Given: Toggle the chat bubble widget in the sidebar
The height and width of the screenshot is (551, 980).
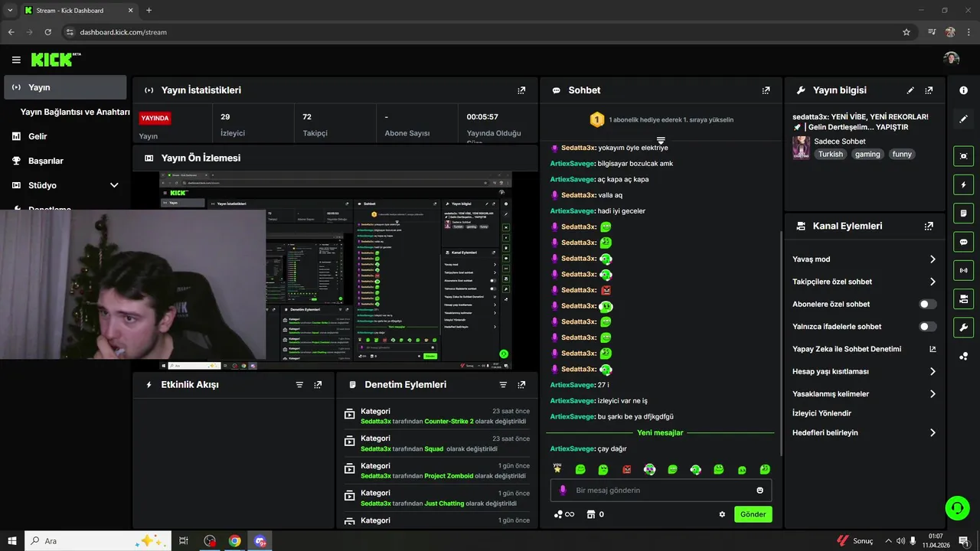Looking at the screenshot, I should coord(963,242).
